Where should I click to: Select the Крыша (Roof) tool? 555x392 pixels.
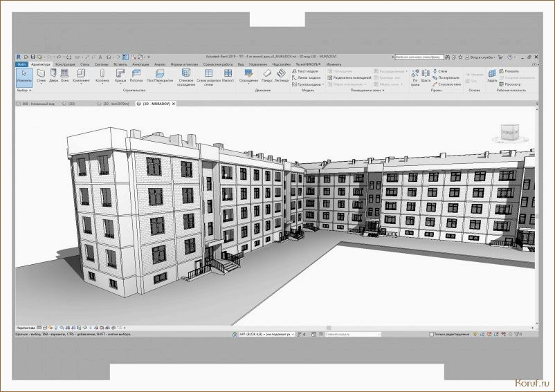pos(120,75)
